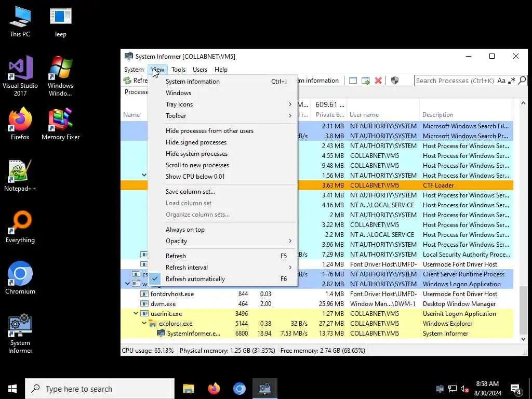532x399 pixels.
Task: Collapse the explorer.exe tree node
Action: click(144, 323)
